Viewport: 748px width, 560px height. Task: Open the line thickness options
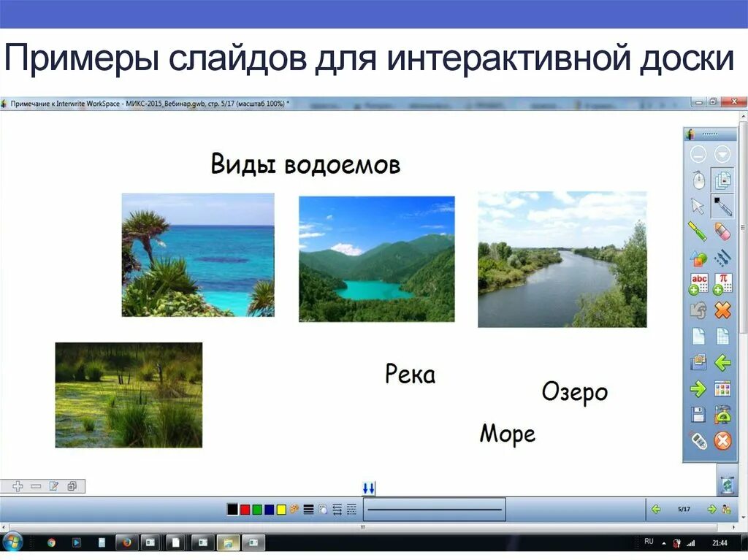click(x=309, y=510)
